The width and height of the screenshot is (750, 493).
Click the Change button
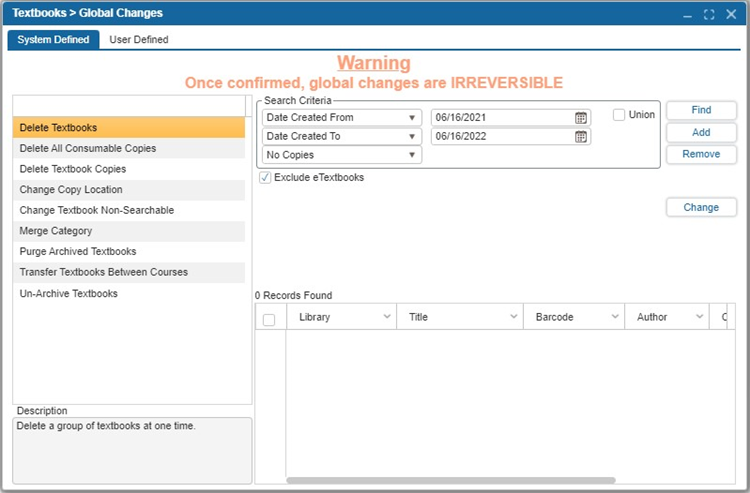[x=701, y=208]
